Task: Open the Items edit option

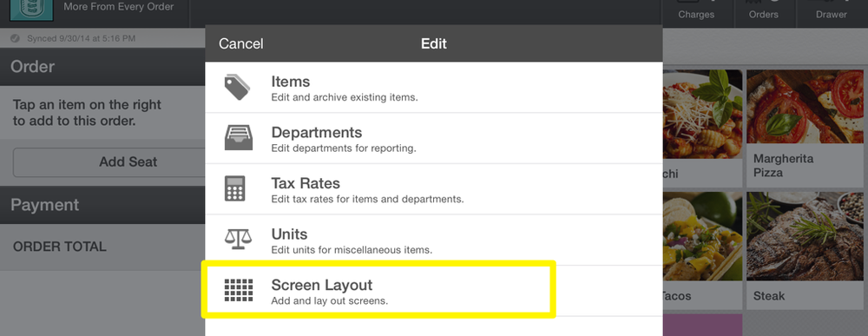Action: (x=433, y=88)
